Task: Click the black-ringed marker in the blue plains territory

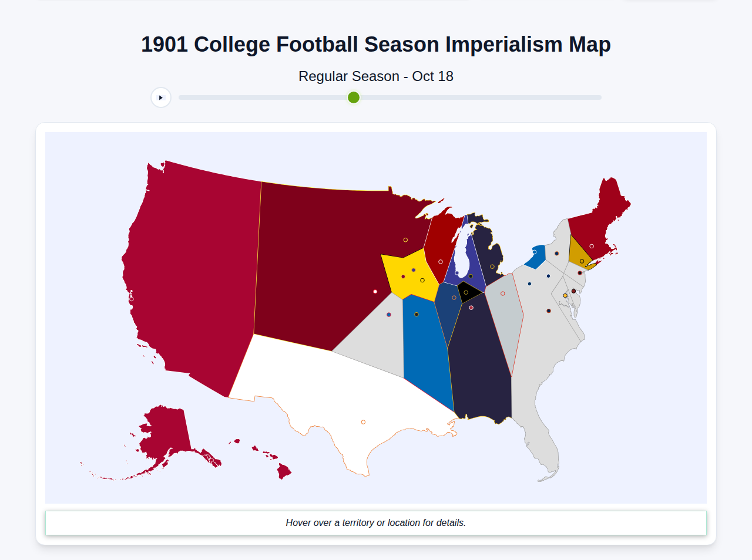Action: click(417, 314)
